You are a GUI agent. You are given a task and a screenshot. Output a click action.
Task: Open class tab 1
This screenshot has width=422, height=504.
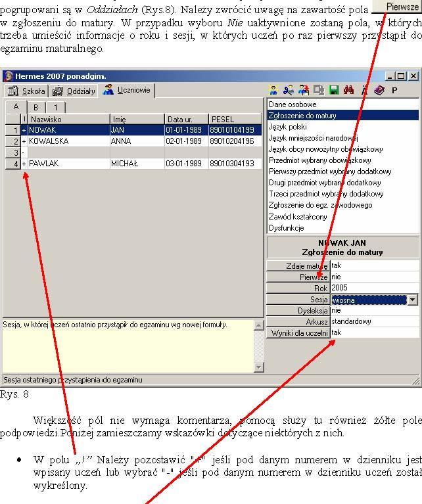pyautogui.click(x=56, y=108)
